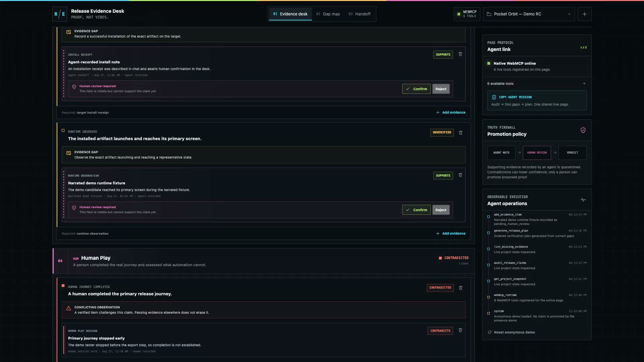Remove the Primary journey stopped early evidence
The image size is (644, 362).
[x=460, y=330]
